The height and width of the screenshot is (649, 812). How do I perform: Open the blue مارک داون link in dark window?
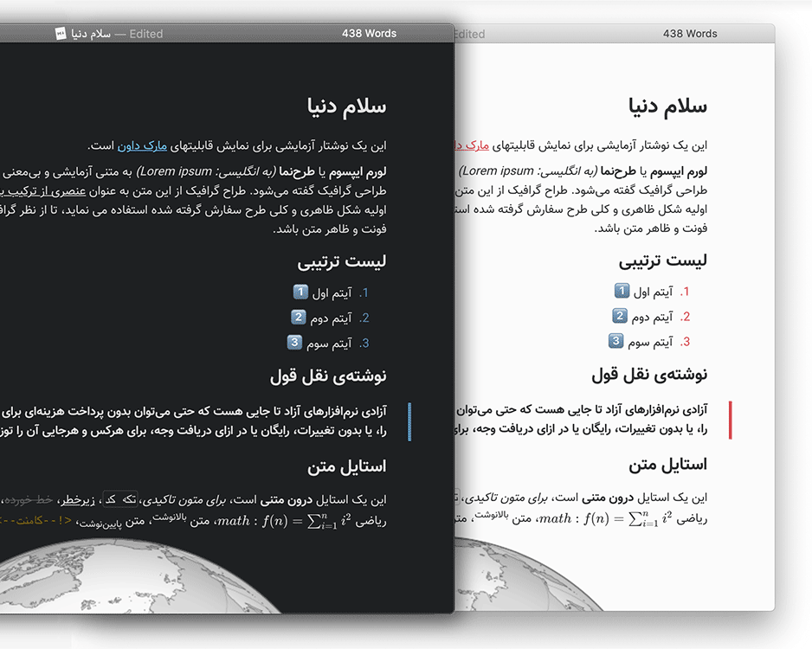[142, 146]
